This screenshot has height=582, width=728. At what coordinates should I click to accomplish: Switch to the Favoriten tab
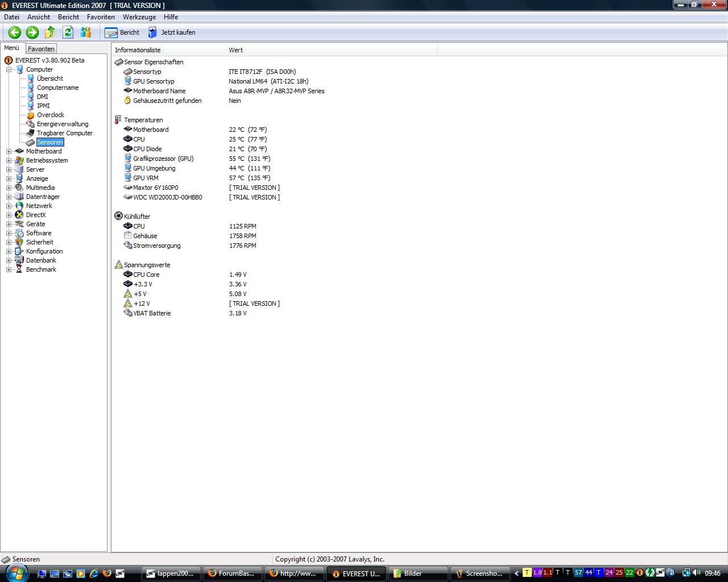[41, 49]
